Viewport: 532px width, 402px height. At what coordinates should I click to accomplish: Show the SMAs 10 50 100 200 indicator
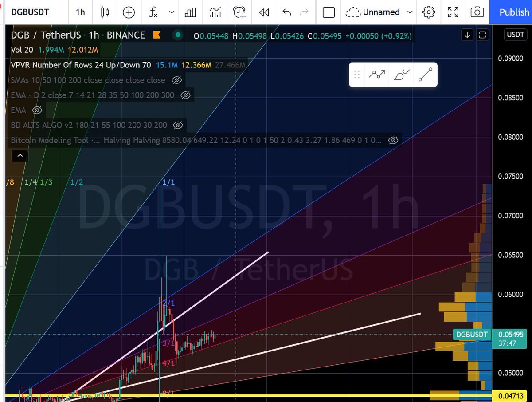pyautogui.click(x=176, y=80)
